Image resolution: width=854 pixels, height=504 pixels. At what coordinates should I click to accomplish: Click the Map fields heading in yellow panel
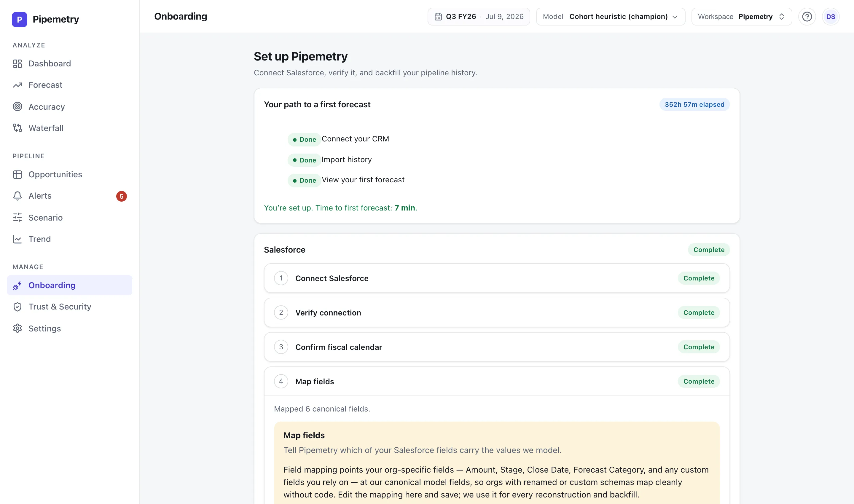coord(304,436)
